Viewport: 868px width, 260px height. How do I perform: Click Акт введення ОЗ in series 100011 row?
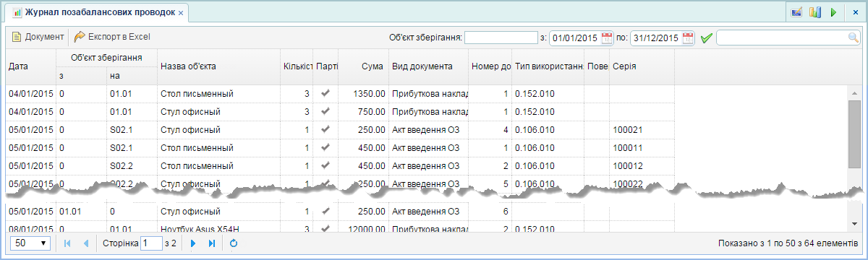(426, 148)
